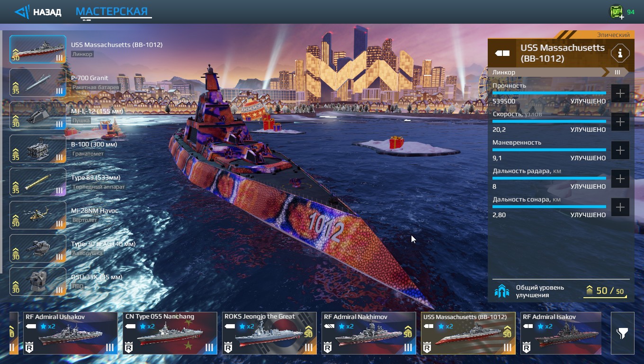This screenshot has height=364, width=644.
Task: Click the R badge on Jeongjo the Great card
Action: [228, 348]
